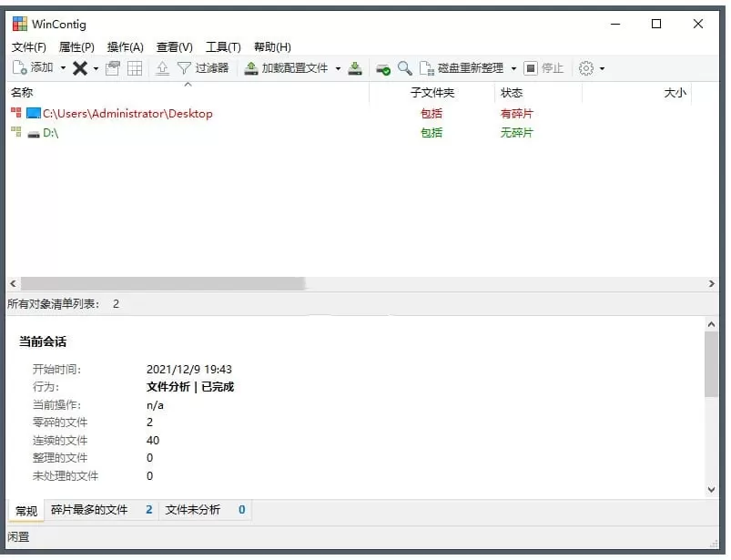Screen dimensions: 731x560
Task: Click the info panel vertical scrollbar thumb
Action: pyautogui.click(x=711, y=364)
